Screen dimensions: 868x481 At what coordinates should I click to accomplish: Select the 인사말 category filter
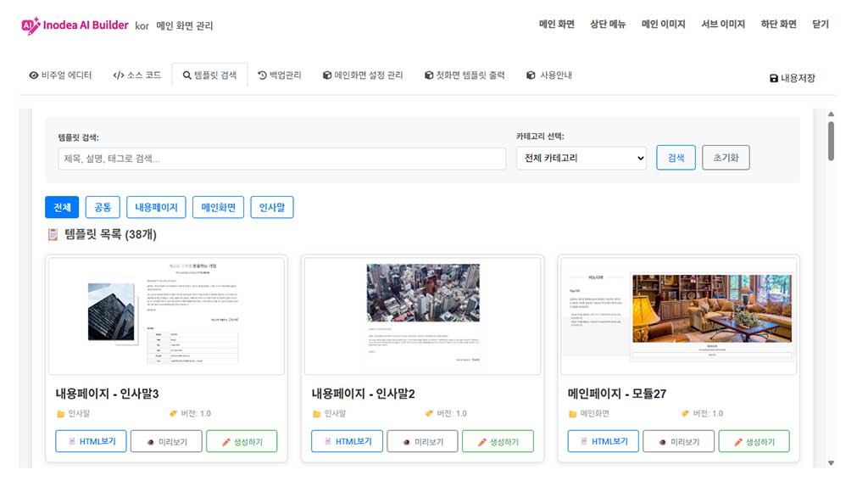[x=271, y=207]
